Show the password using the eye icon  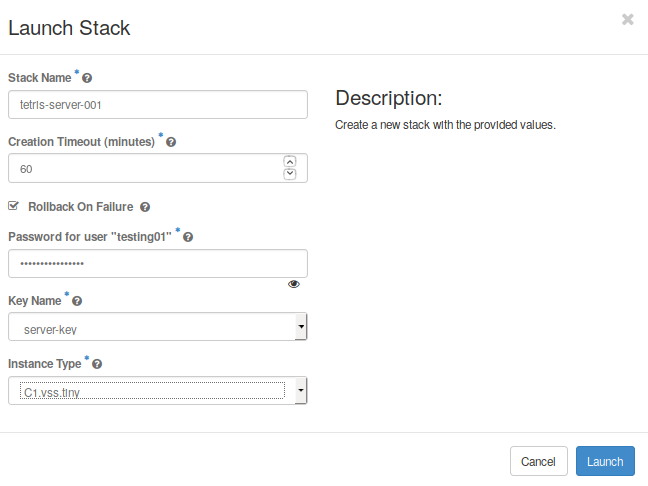(x=293, y=284)
